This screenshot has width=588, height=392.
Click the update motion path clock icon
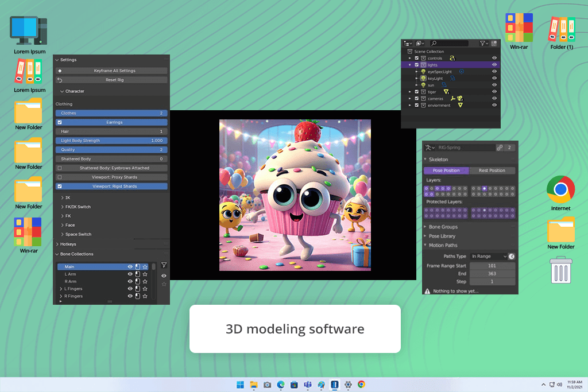click(x=512, y=257)
